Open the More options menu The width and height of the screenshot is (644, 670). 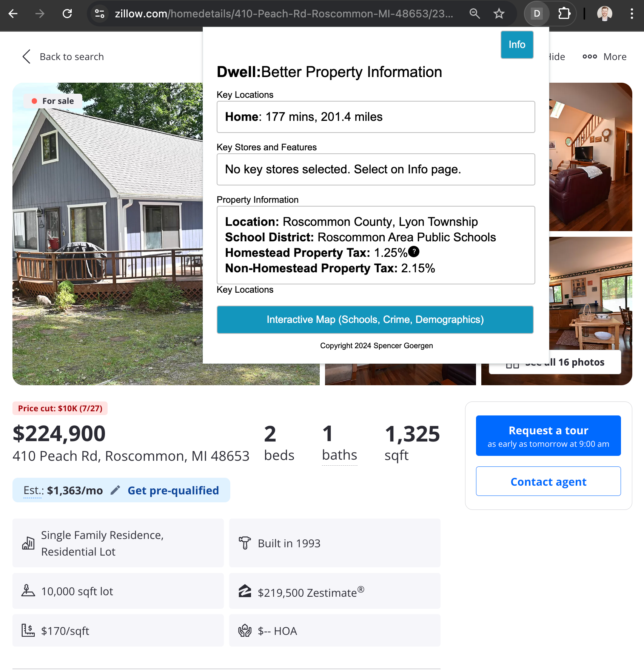604,57
